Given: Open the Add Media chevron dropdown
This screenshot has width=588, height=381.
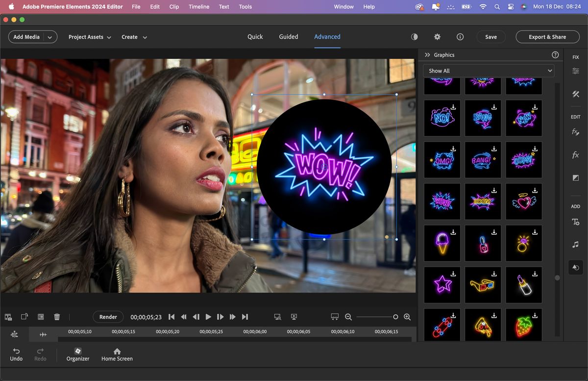Looking at the screenshot, I should (x=49, y=37).
